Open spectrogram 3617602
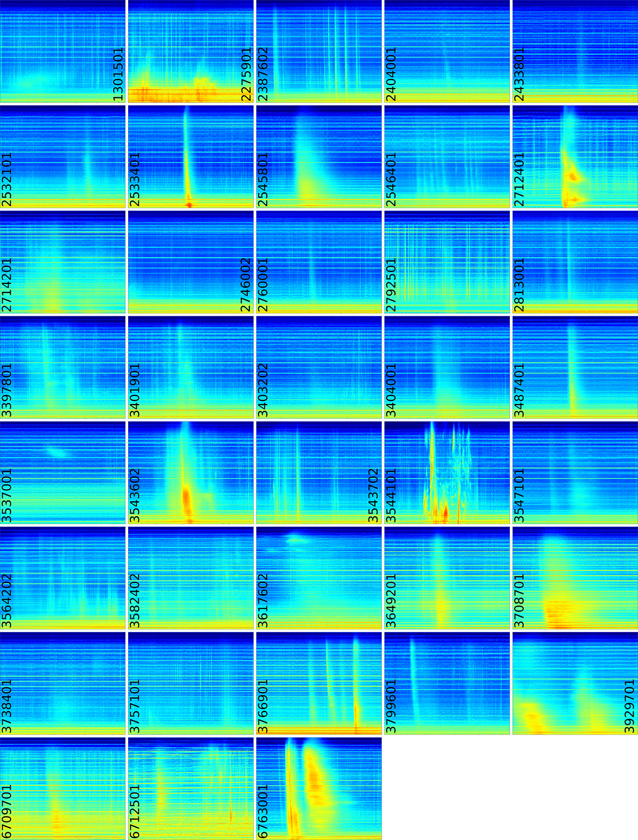638x840 pixels. coord(319,577)
